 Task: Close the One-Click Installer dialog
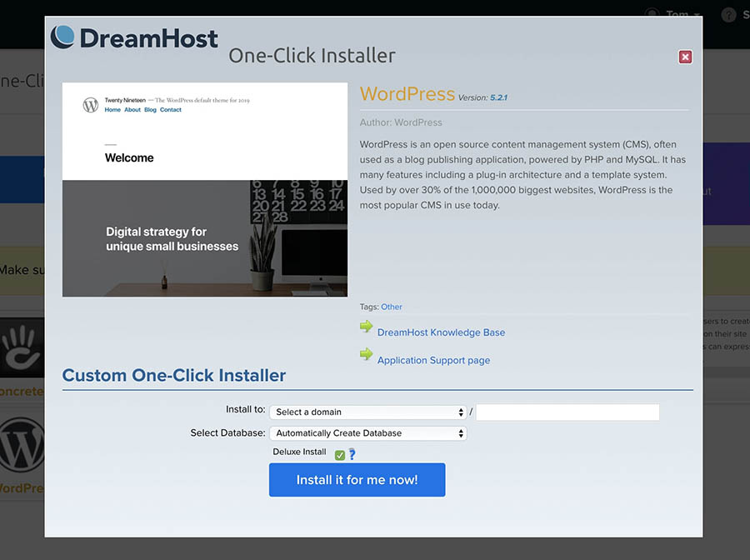coord(685,57)
